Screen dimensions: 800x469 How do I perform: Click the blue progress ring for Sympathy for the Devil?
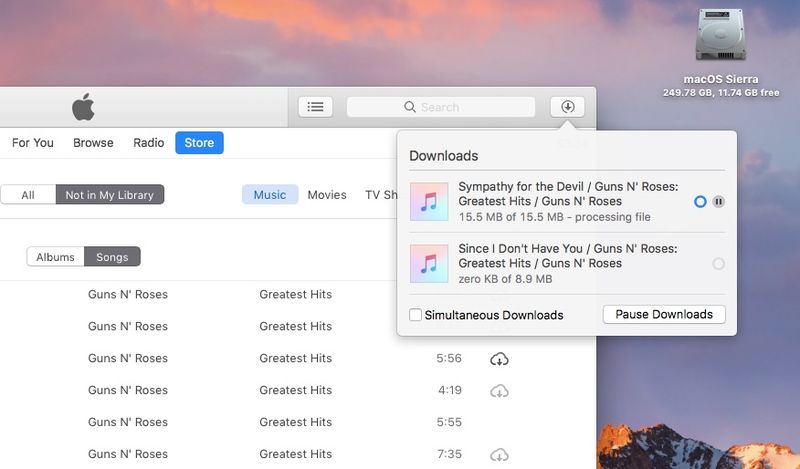pos(700,202)
